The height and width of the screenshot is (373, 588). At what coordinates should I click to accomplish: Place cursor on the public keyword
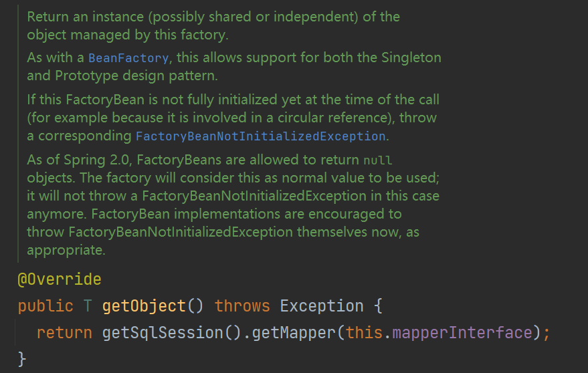click(x=45, y=306)
